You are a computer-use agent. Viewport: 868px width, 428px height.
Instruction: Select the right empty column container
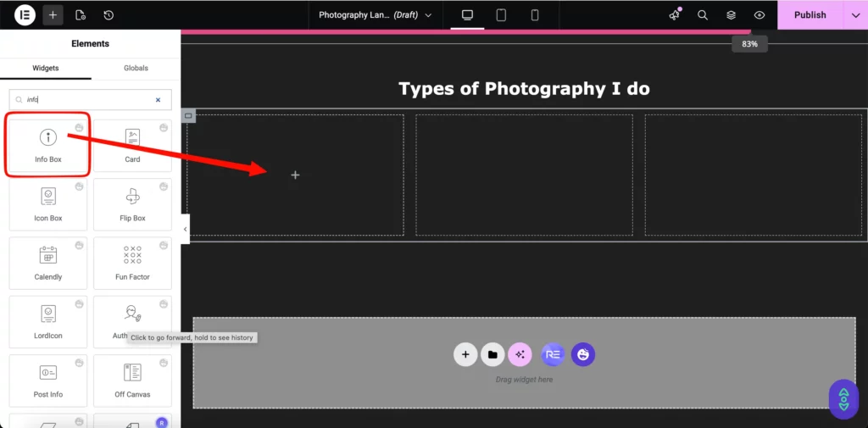(754, 175)
